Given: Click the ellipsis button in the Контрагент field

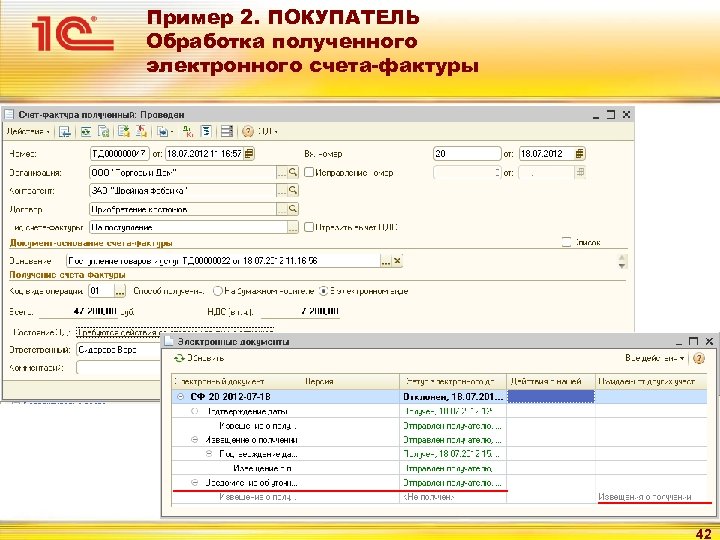Looking at the screenshot, I should pos(282,191).
